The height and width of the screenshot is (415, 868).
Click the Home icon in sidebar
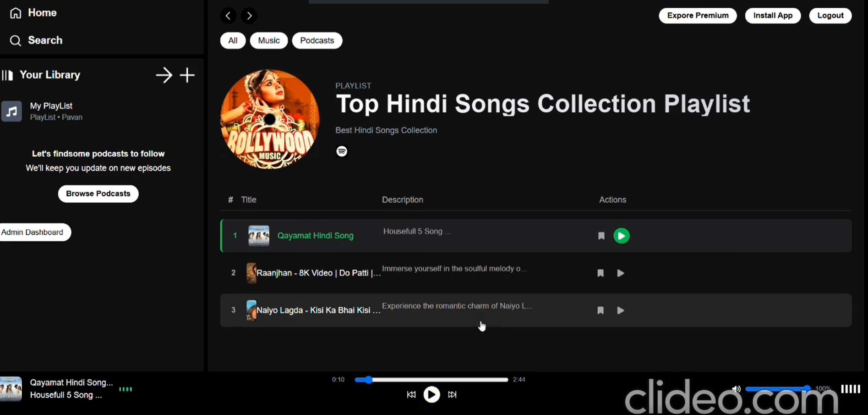(16, 13)
